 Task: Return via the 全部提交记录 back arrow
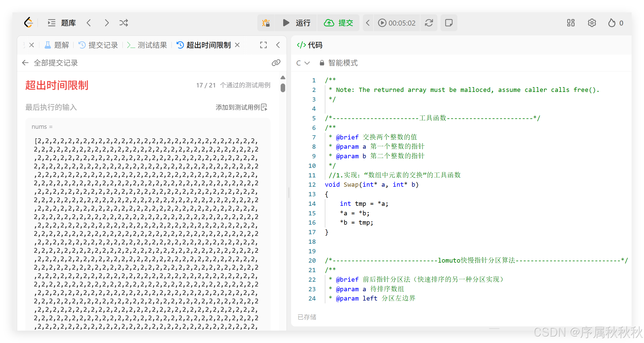(25, 63)
